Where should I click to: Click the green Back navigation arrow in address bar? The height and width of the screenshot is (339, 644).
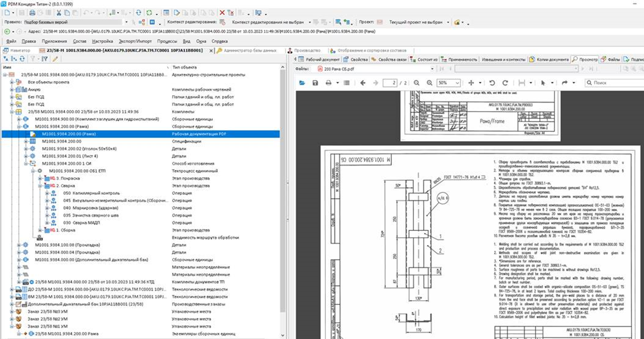pos(7,32)
